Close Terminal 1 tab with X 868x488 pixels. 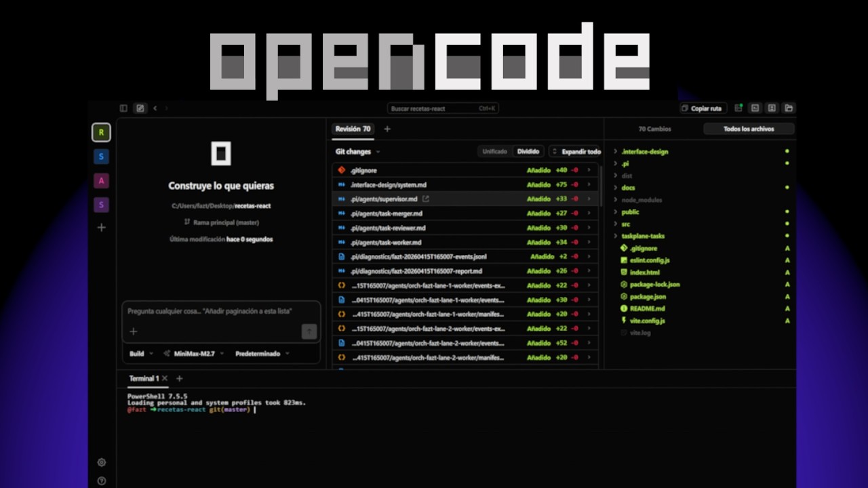165,378
